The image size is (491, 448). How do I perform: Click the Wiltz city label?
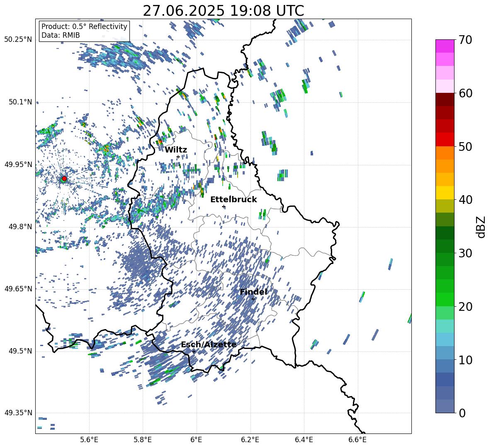click(x=176, y=150)
